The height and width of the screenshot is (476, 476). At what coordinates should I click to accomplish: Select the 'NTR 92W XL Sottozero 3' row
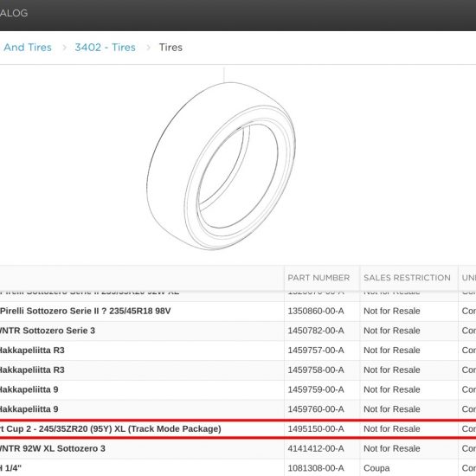[x=238, y=448]
